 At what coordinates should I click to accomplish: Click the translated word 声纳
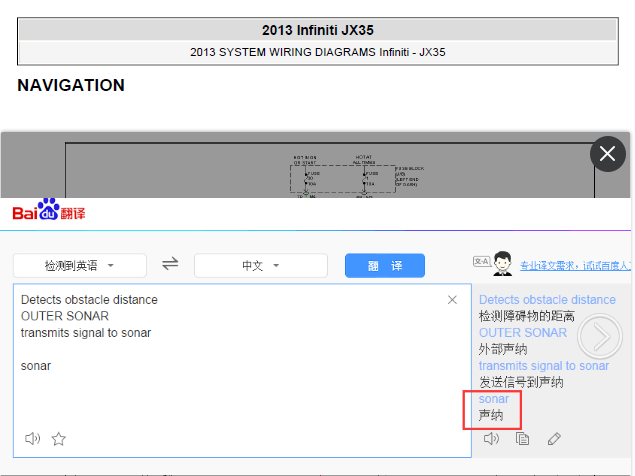491,416
